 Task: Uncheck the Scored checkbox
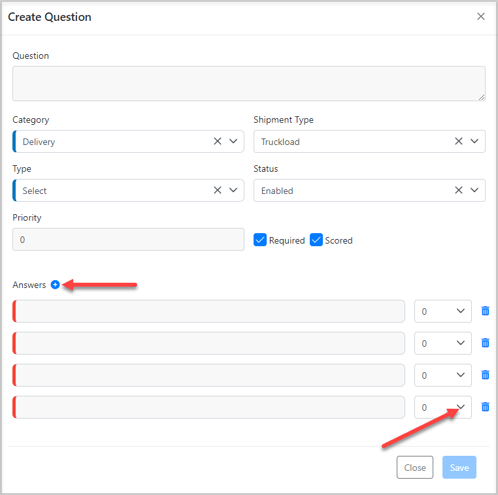(x=316, y=240)
